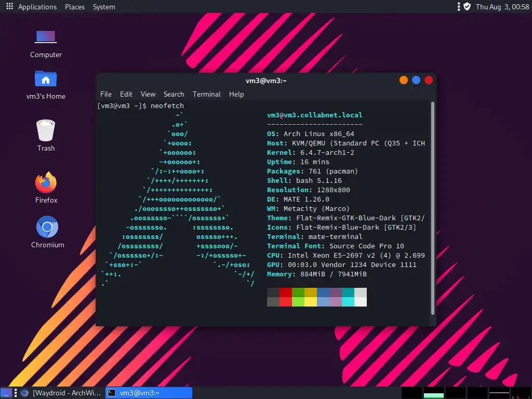Switch to Waydroid - ArchWiki taskbar window
The image size is (532, 399).
tap(61, 393)
